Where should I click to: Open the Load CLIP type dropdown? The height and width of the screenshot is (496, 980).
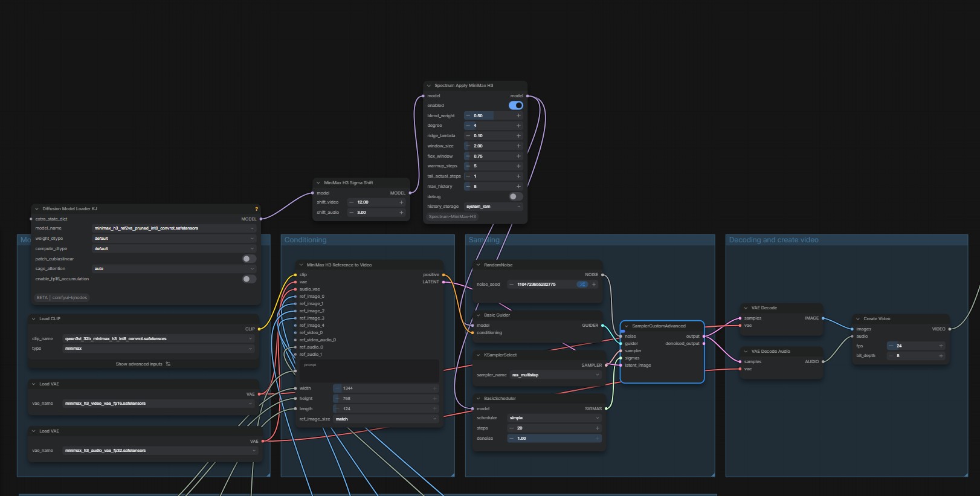160,349
